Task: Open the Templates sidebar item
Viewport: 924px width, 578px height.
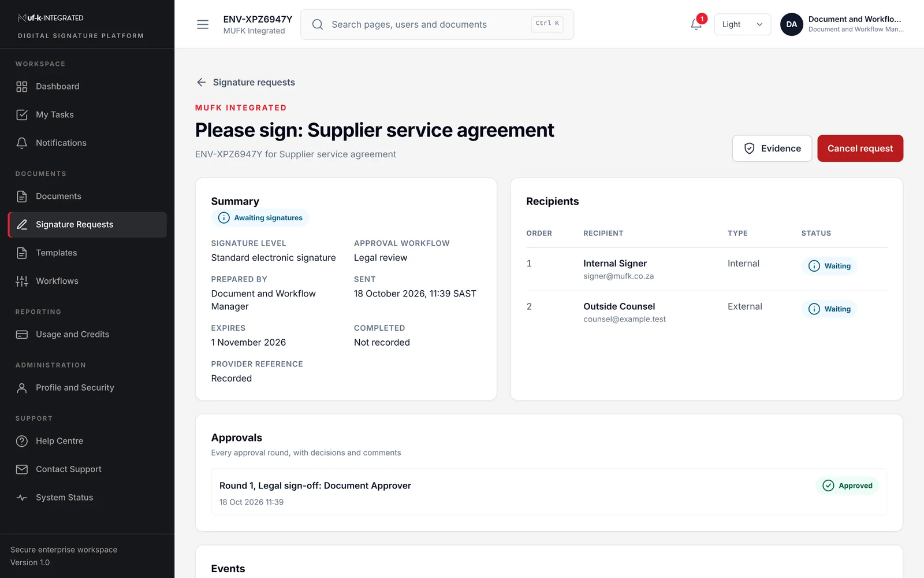Action: pos(87,253)
